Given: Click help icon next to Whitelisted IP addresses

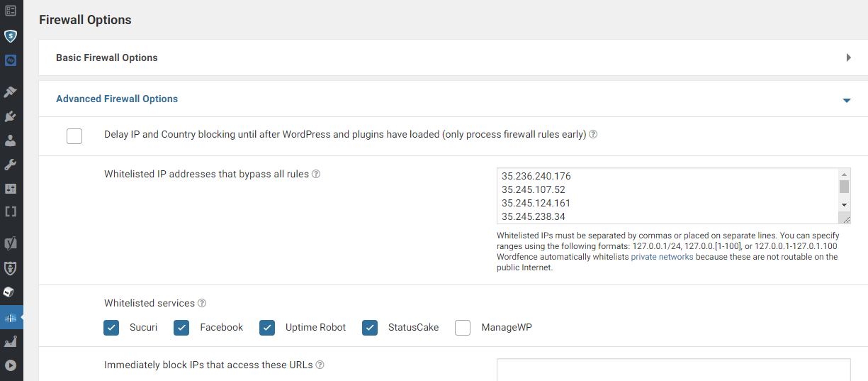Looking at the screenshot, I should point(316,174).
